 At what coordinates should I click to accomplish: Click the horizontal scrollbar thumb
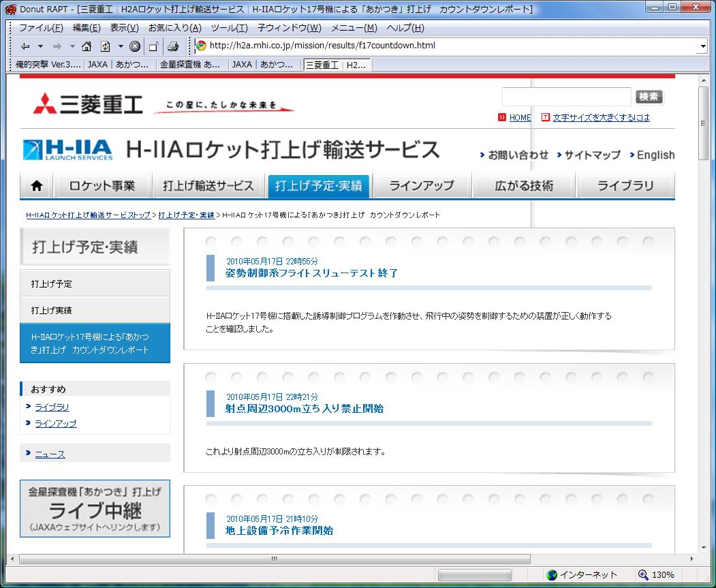[275, 559]
